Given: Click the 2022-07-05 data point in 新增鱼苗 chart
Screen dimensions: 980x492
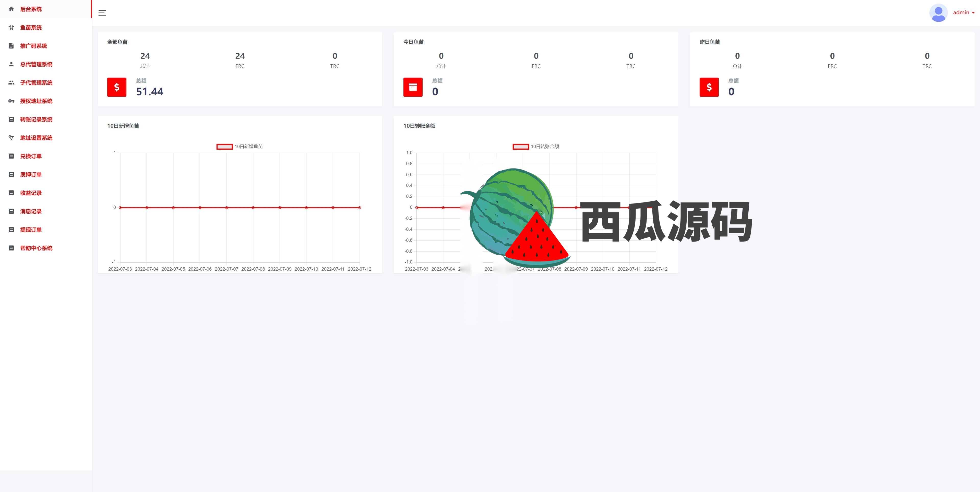Looking at the screenshot, I should [173, 207].
